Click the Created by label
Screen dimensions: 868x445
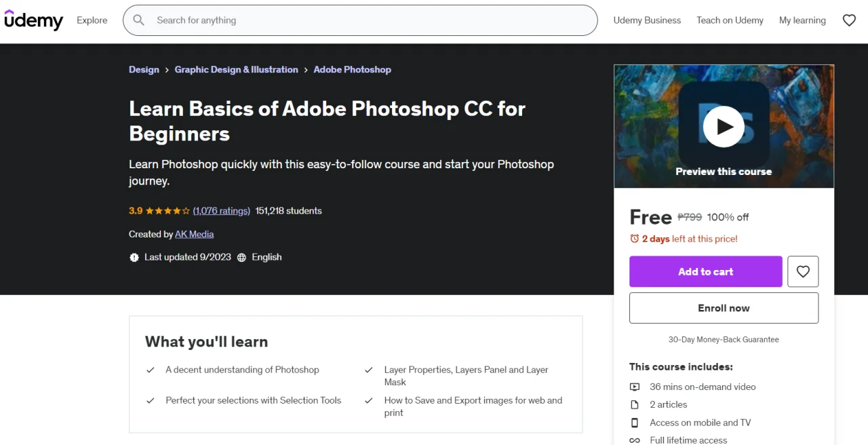[151, 234]
